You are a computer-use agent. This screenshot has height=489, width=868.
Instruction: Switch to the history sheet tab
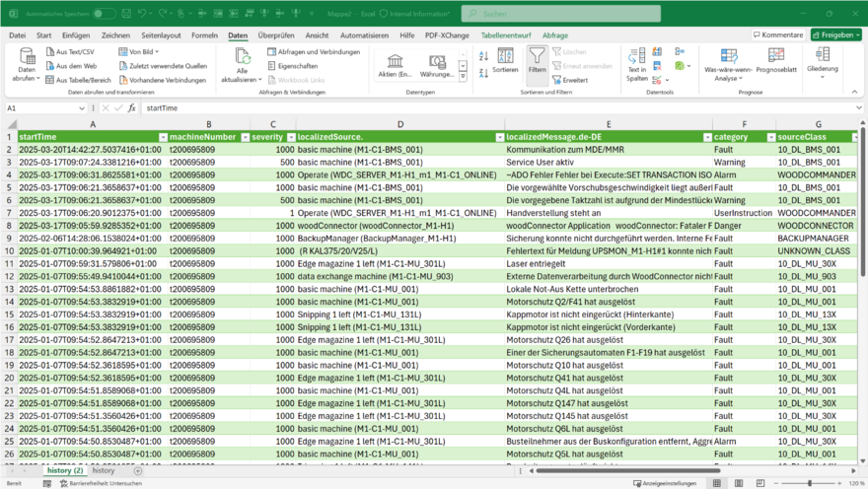coord(104,471)
